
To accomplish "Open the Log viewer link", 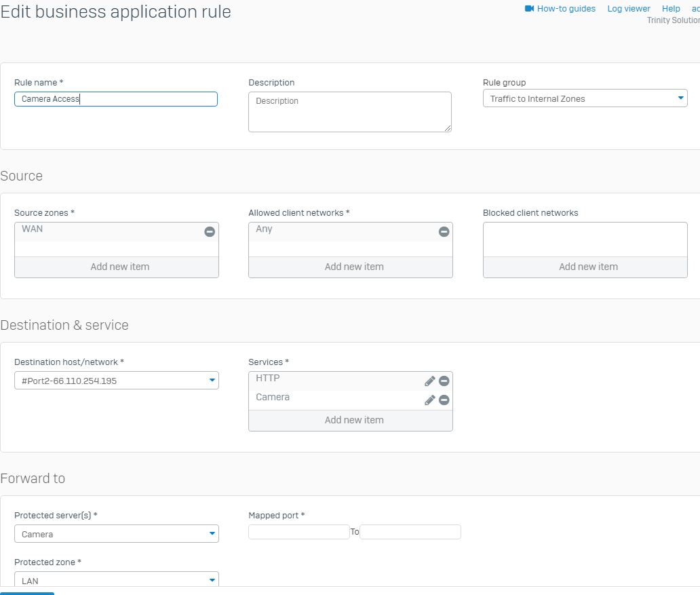I will 628,9.
